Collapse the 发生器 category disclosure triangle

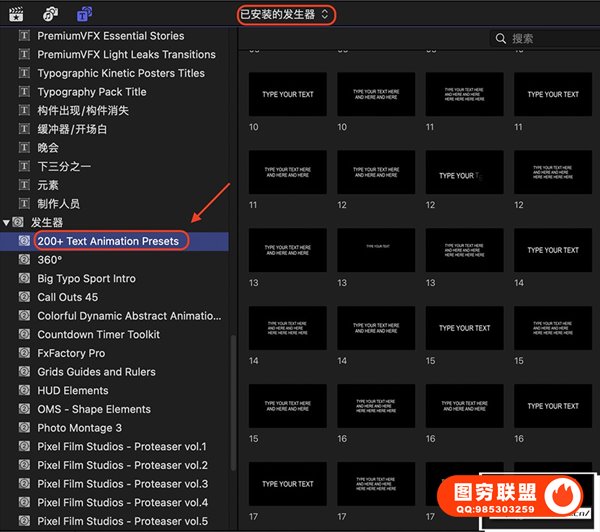7,222
